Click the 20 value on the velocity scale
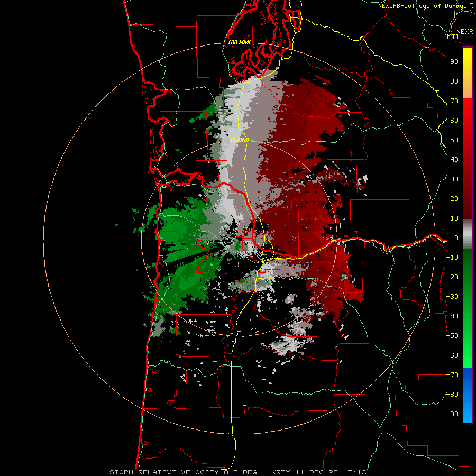Screen dimensions: 476x476 (x=454, y=199)
